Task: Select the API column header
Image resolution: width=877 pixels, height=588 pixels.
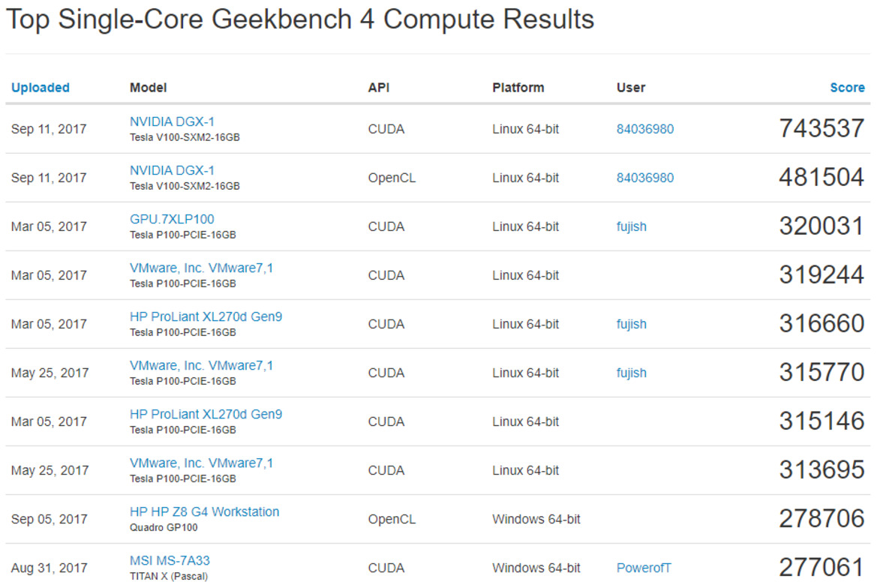Action: (x=379, y=88)
